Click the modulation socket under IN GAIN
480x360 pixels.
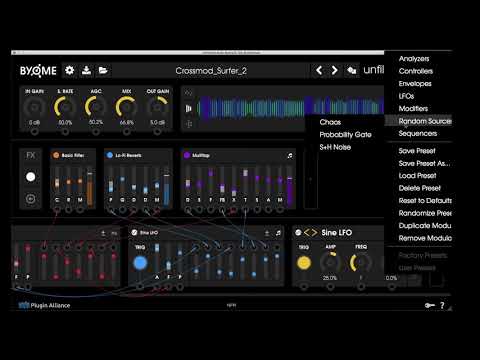click(x=34, y=132)
